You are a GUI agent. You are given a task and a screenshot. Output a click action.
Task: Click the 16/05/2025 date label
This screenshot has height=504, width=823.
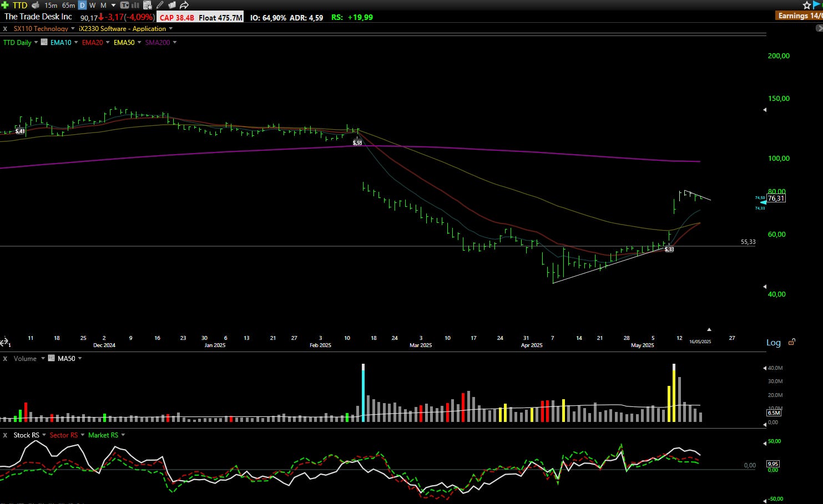point(700,342)
